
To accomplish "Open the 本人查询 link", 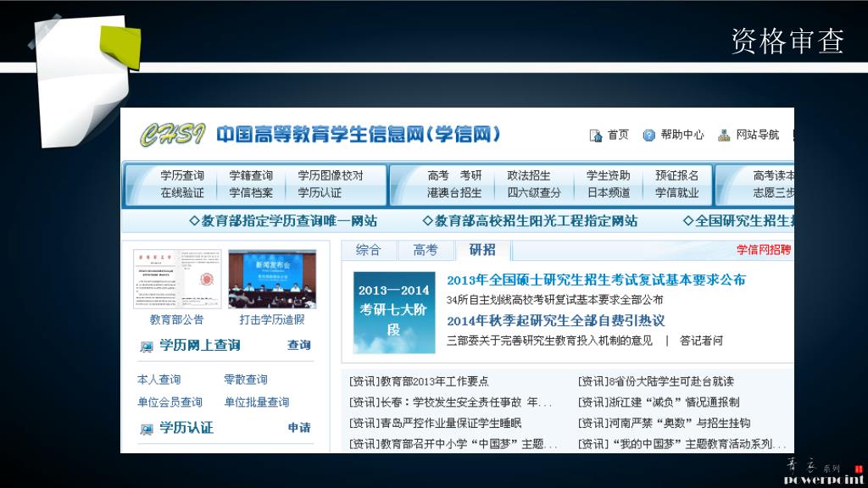I will [x=159, y=380].
